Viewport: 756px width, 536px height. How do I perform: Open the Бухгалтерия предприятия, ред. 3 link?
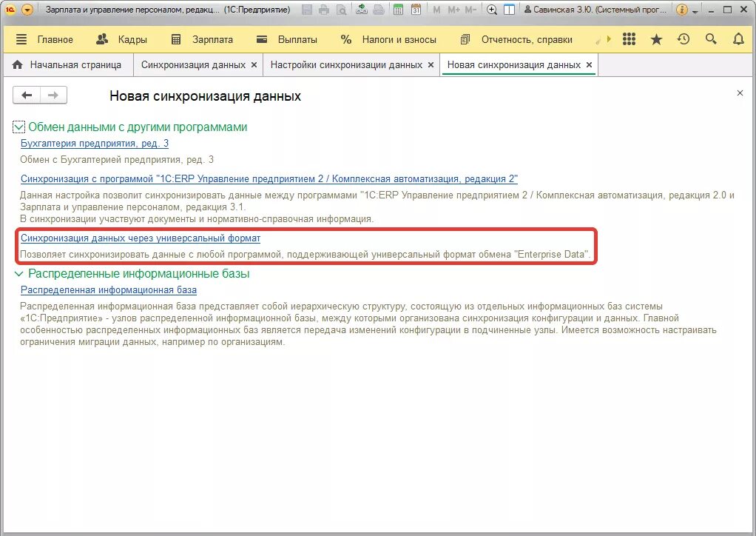(x=95, y=144)
